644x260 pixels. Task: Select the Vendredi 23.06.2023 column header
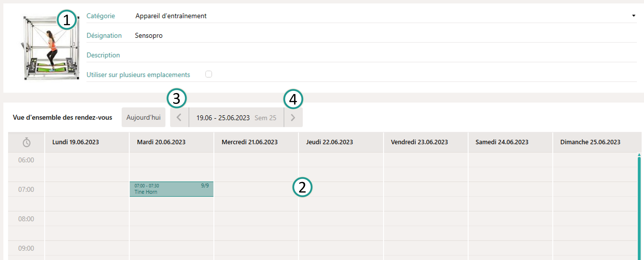(x=419, y=142)
